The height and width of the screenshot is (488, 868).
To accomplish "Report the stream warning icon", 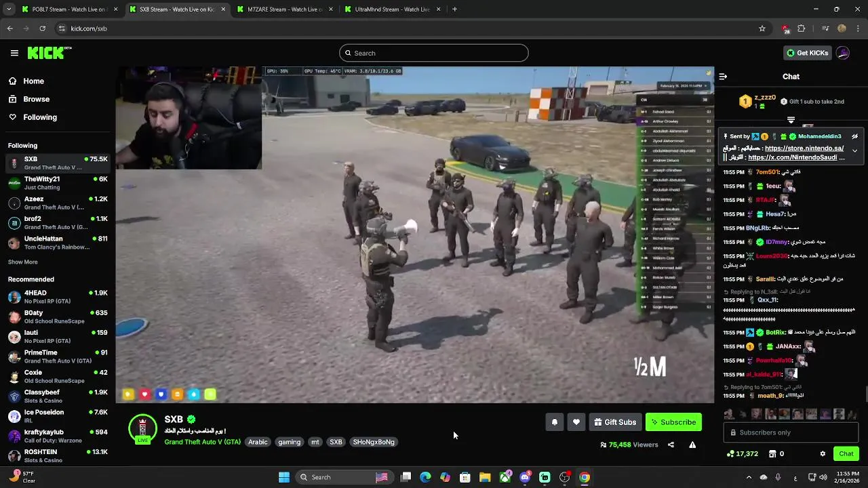I will tap(692, 445).
